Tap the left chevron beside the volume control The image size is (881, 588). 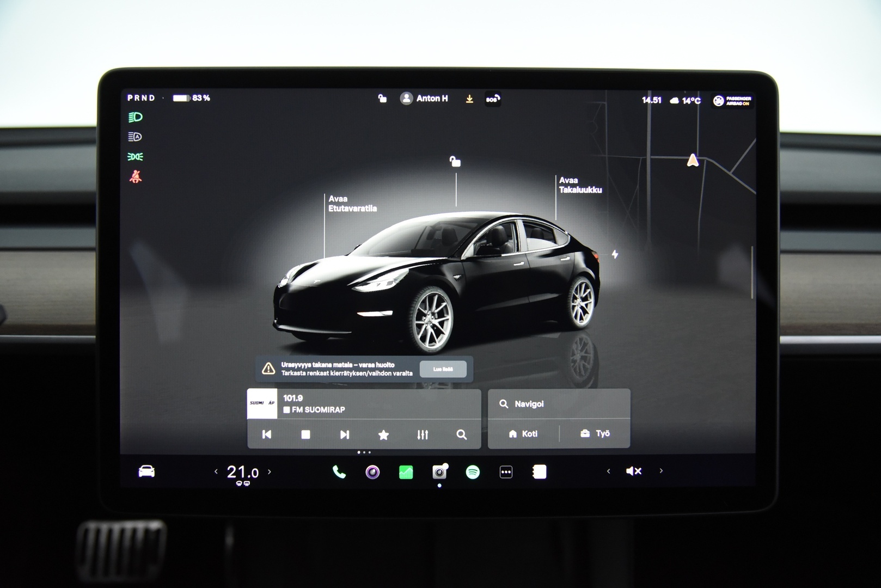(608, 471)
